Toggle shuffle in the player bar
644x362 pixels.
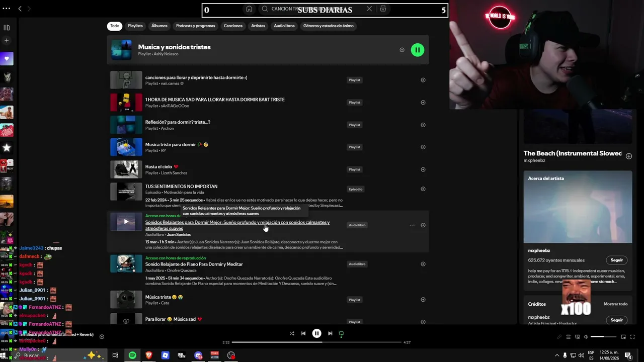click(292, 333)
